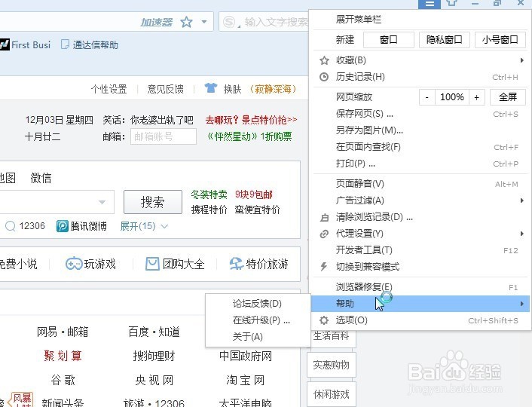Click the 换肤 blue shirt icon
The width and height of the screenshot is (532, 407).
point(211,88)
